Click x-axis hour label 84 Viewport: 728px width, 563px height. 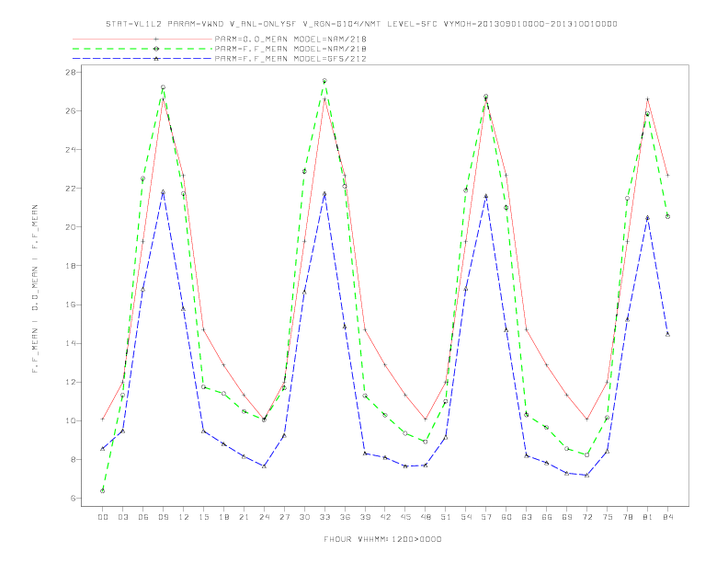[x=667, y=517]
